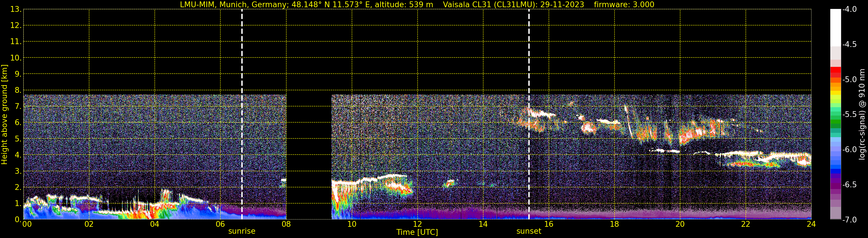This screenshot has width=868, height=238.
Task: Click the '-6.0' colorbar tick label
Action: 849,149
